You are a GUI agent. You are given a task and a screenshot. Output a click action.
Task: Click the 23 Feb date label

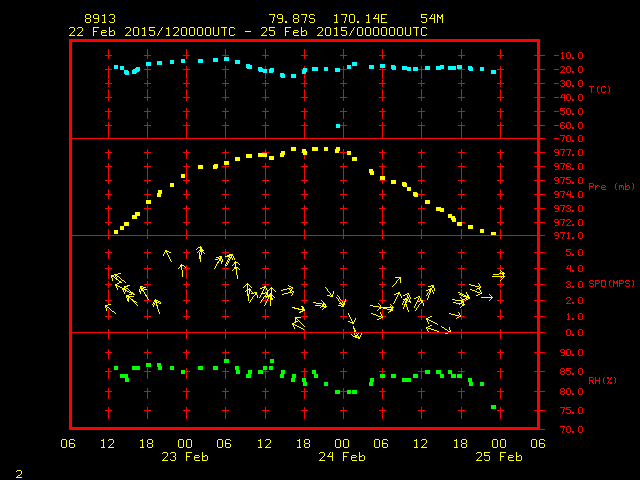[x=184, y=457]
